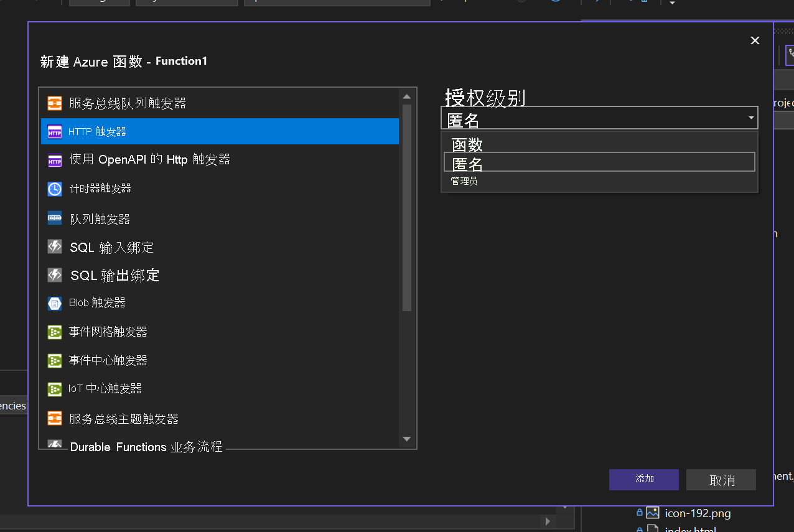
Task: Click the HTTP 触发器 icon
Action: click(55, 132)
